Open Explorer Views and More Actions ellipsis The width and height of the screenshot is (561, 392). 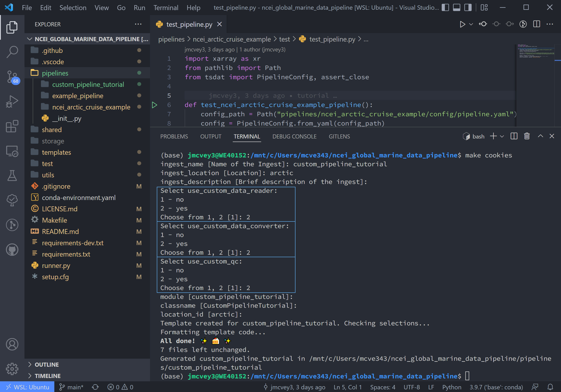coord(138,24)
